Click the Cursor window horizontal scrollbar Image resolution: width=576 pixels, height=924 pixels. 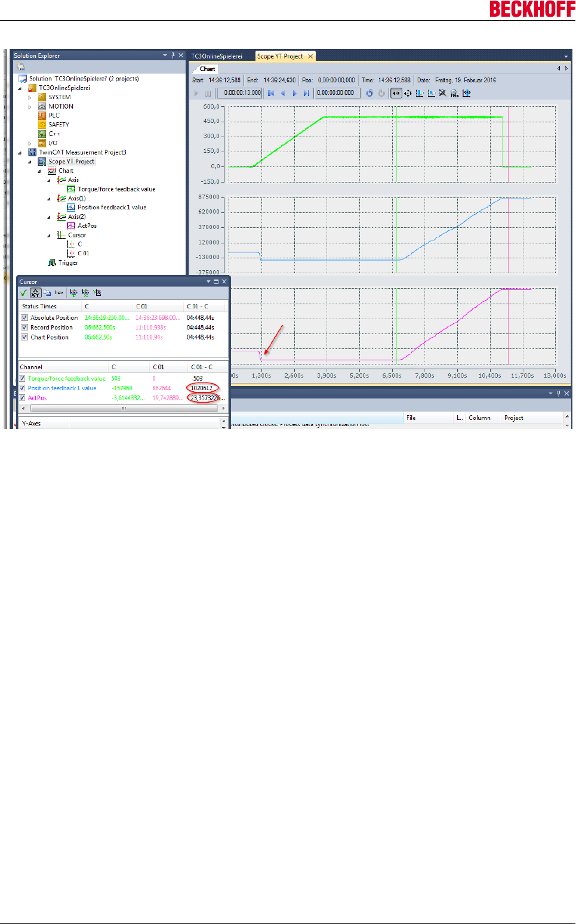tap(123, 409)
